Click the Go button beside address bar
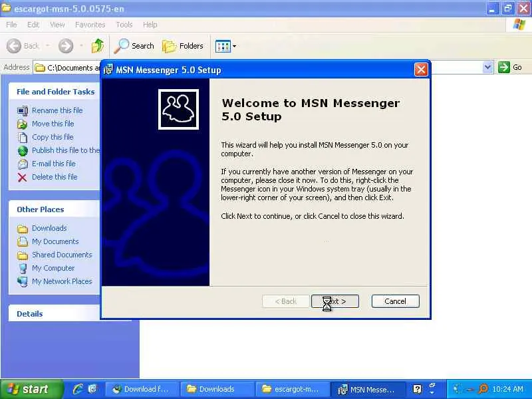532x399 pixels. coord(510,67)
